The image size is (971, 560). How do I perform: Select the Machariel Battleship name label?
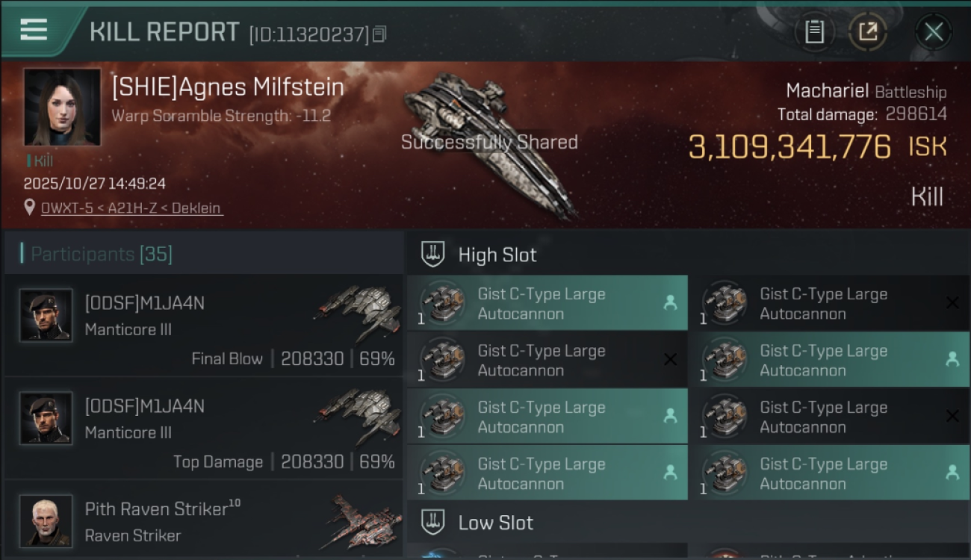(x=865, y=92)
